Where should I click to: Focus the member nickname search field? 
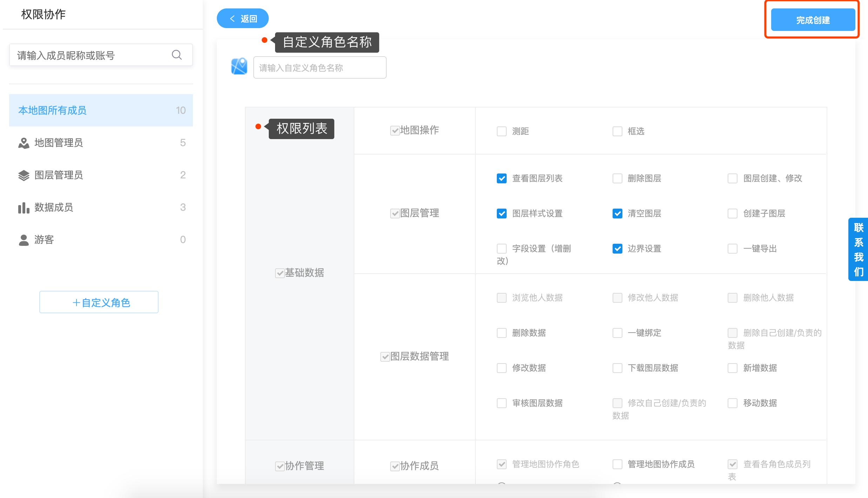(x=101, y=55)
